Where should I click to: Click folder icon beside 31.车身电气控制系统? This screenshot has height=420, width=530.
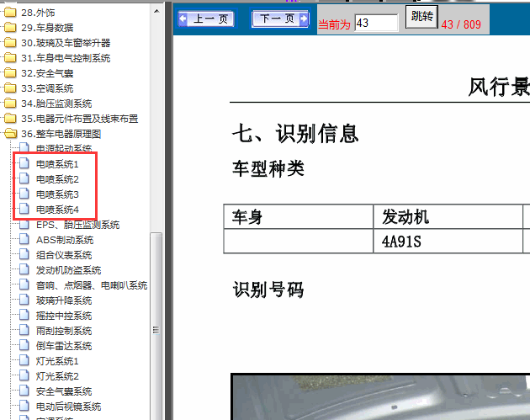(x=10, y=58)
